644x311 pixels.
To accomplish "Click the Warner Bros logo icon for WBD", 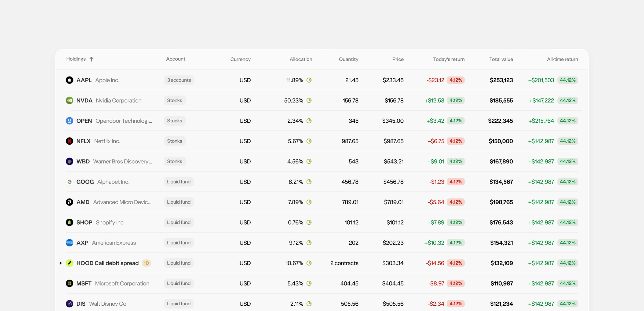I will [69, 161].
